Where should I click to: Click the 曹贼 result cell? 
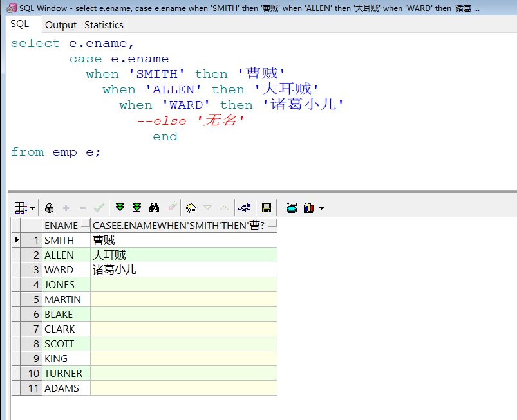tap(183, 240)
